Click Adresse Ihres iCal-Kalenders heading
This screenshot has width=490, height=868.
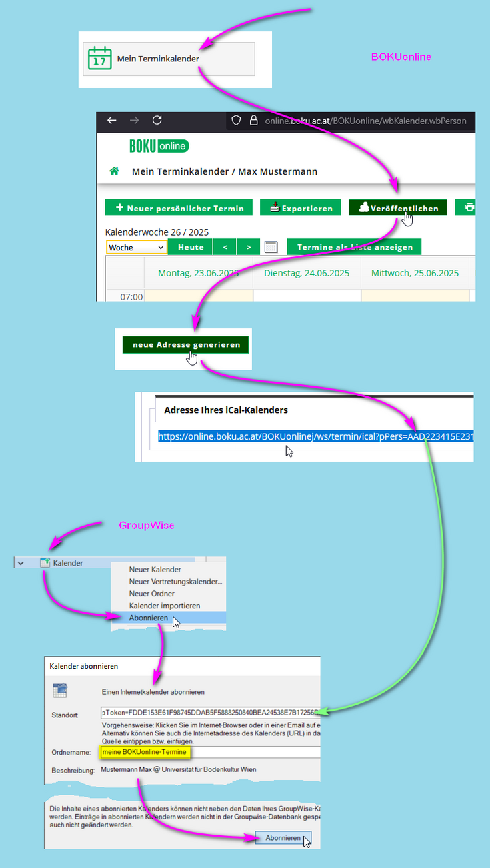tap(226, 410)
